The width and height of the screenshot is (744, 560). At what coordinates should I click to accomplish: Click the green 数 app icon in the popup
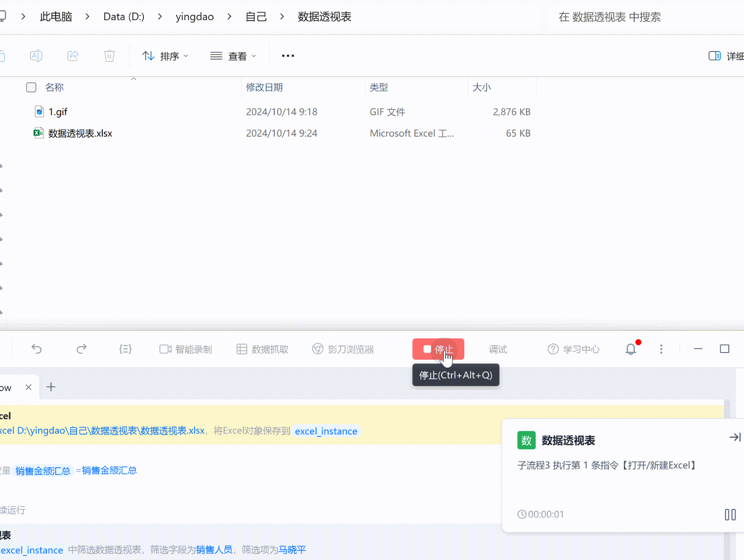[526, 440]
